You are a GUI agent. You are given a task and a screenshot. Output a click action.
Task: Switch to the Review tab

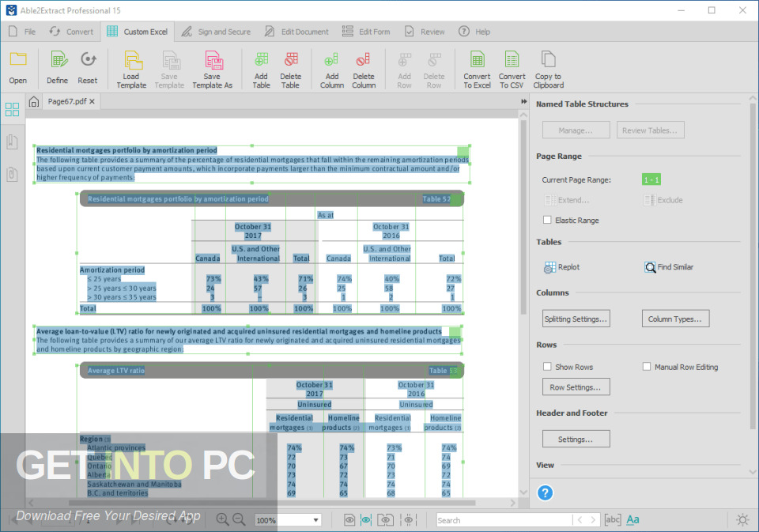425,32
